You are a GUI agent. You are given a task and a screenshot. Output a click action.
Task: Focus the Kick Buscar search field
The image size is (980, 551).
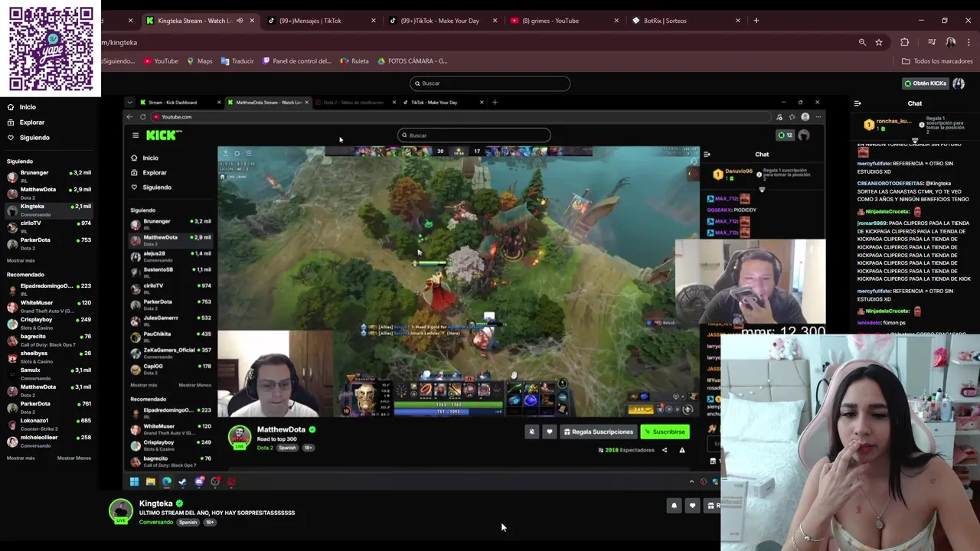pos(490,83)
